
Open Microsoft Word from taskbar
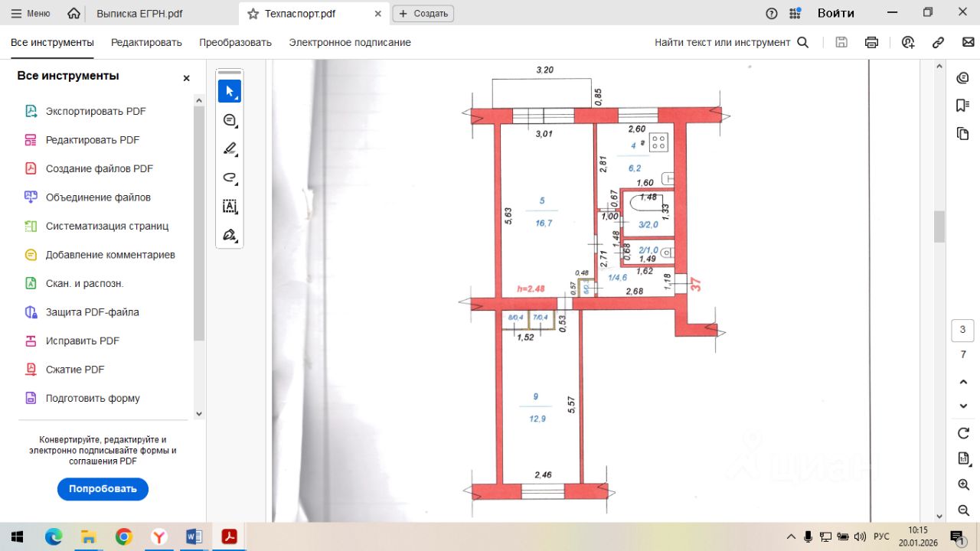click(194, 536)
